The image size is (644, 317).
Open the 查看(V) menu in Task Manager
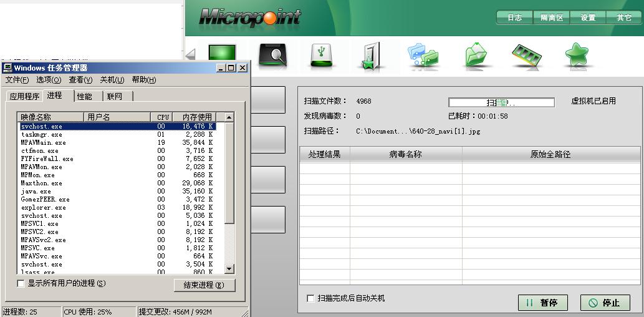pos(80,80)
